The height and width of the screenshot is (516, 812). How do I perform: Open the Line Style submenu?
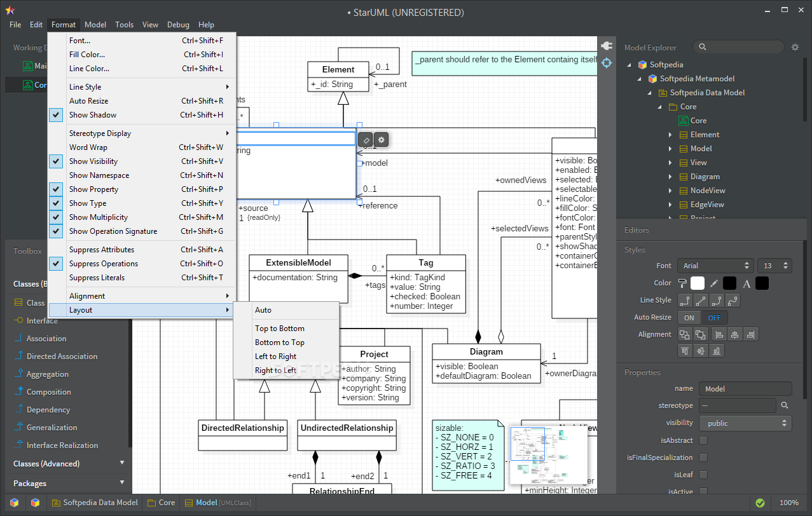click(x=142, y=87)
